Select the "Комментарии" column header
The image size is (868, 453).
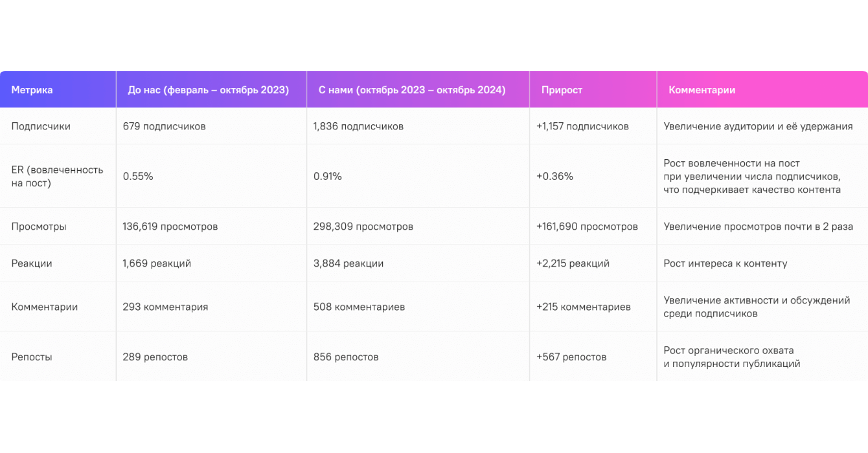(702, 90)
